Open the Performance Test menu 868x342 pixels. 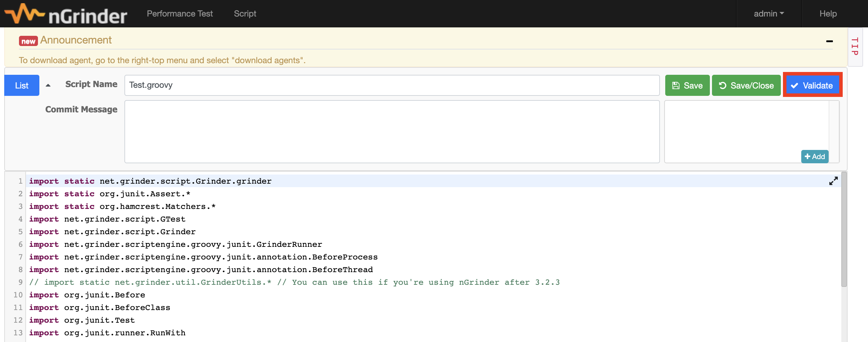click(180, 14)
